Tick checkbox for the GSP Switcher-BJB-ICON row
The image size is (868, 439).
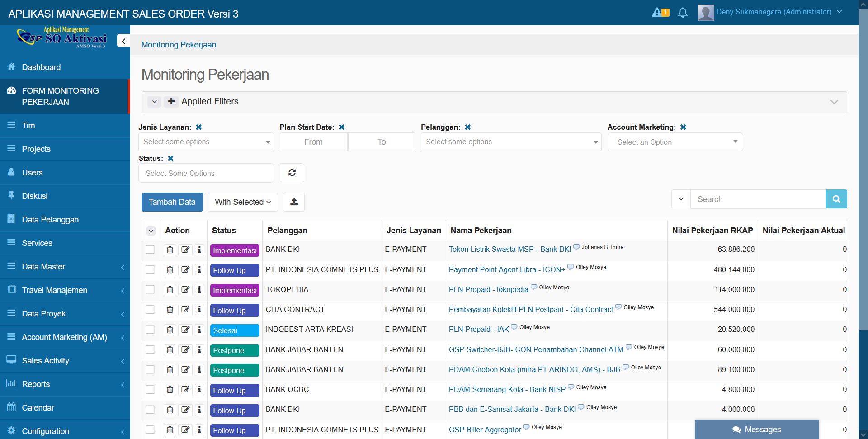[150, 349]
